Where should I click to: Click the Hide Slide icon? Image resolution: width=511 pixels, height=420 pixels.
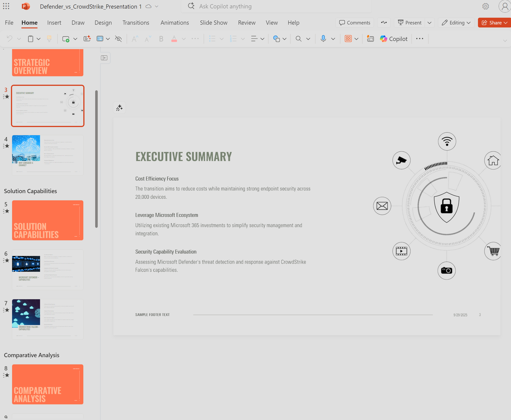pos(118,39)
